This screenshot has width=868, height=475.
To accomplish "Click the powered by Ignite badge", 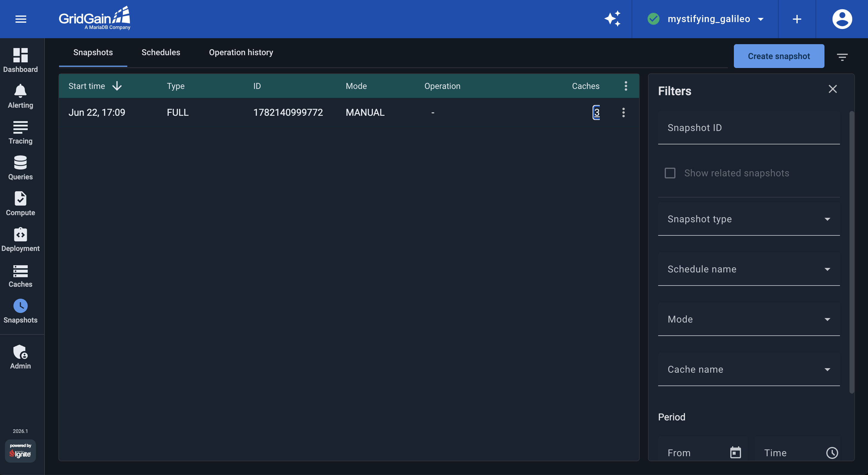I will click(x=21, y=451).
